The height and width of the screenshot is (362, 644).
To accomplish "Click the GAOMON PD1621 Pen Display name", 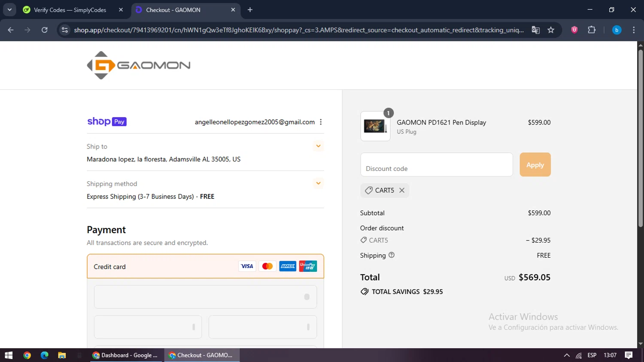I will pyautogui.click(x=441, y=122).
